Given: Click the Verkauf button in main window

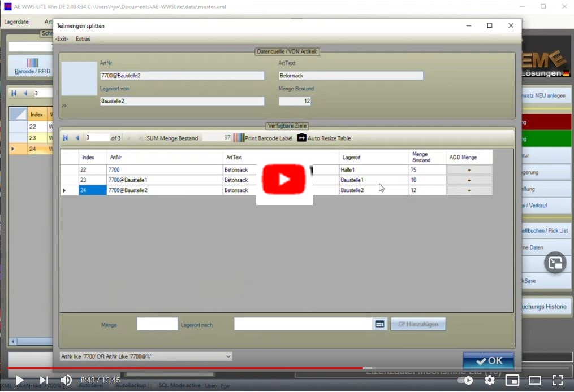Looking at the screenshot, I should pyautogui.click(x=545, y=206).
